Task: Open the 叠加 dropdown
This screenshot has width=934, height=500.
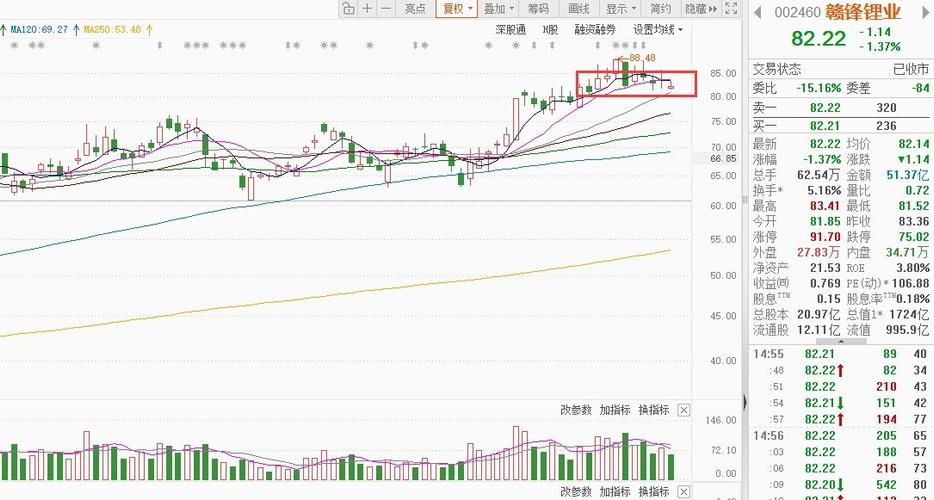Action: [x=498, y=8]
